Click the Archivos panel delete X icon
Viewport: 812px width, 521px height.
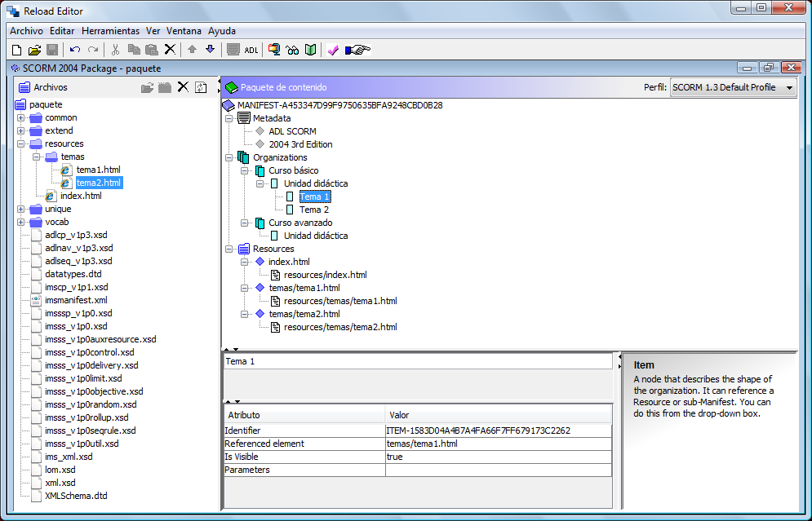[183, 87]
